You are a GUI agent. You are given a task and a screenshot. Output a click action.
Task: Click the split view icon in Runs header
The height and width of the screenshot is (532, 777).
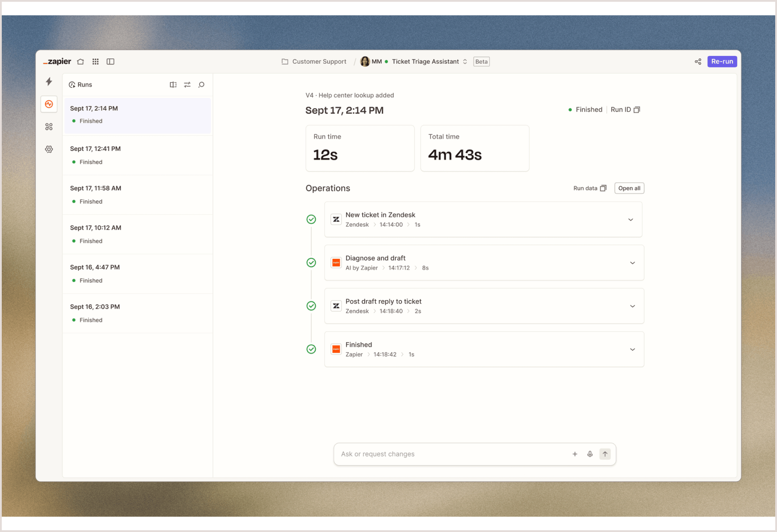173,85
